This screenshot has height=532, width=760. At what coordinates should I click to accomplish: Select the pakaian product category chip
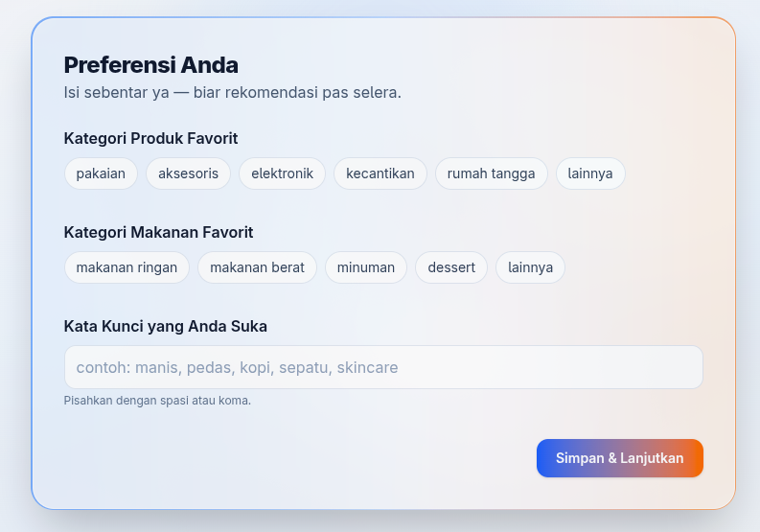click(x=101, y=173)
